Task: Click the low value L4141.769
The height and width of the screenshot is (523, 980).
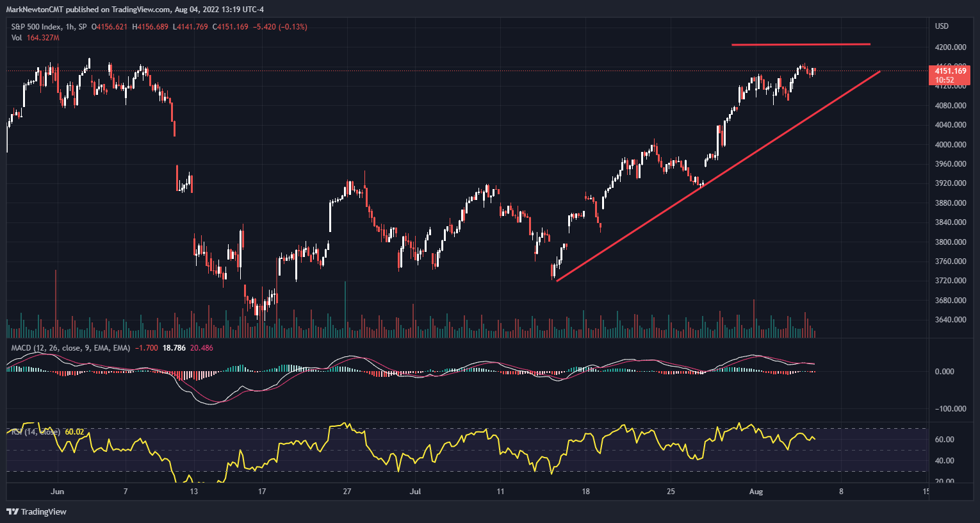Action: (190, 27)
